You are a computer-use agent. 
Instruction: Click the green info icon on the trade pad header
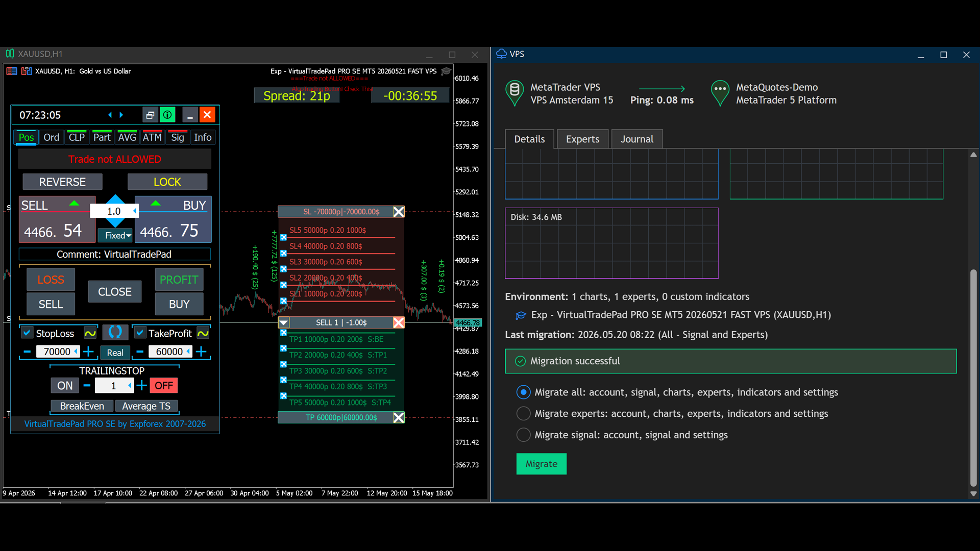click(167, 115)
